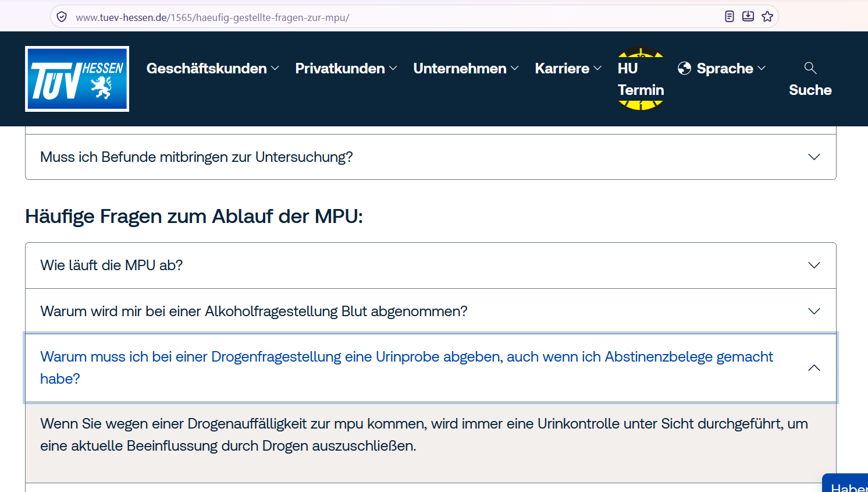The height and width of the screenshot is (492, 868).
Task: Bookmark this page with the star icon
Action: 767,16
